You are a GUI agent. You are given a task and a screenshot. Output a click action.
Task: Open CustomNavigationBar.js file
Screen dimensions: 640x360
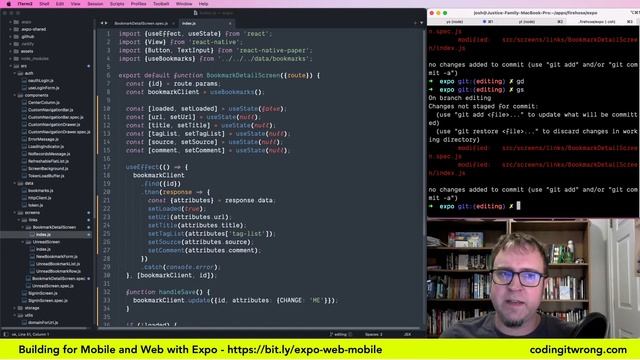[51, 110]
